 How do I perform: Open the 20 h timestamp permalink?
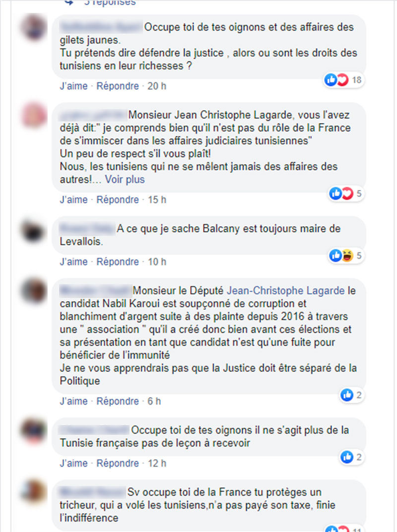(x=156, y=86)
